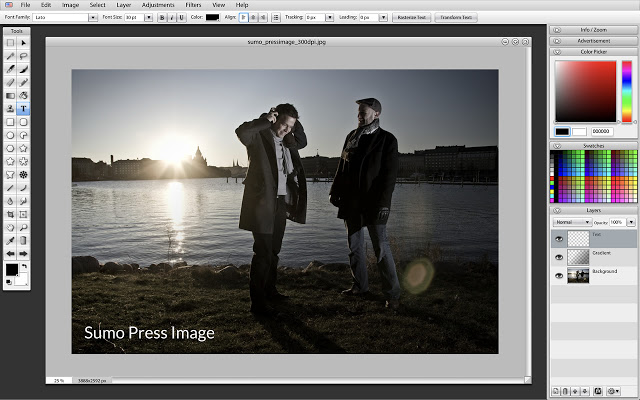Click the new layer icon in Layers panel
Screen dimensions: 640x400
pos(556,391)
